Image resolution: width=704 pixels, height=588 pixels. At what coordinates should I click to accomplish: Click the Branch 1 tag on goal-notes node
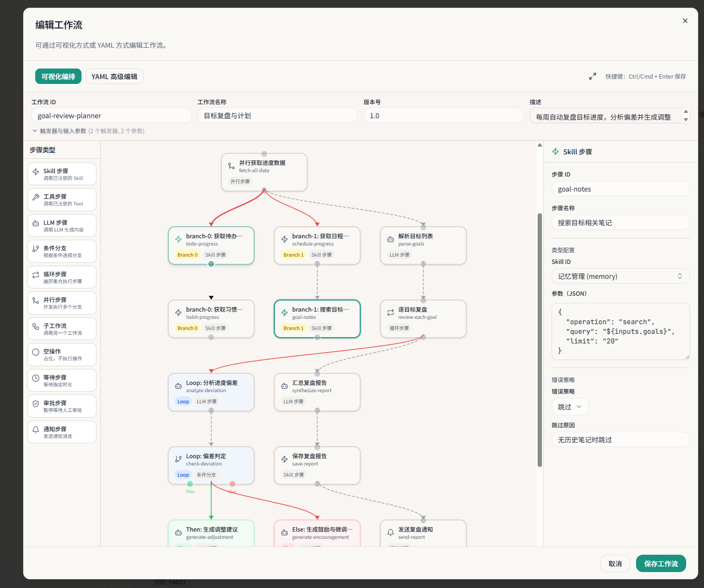tap(294, 328)
